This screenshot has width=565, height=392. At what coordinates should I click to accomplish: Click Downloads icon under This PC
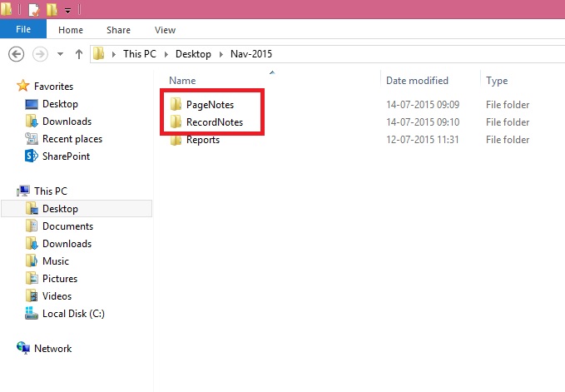click(32, 243)
